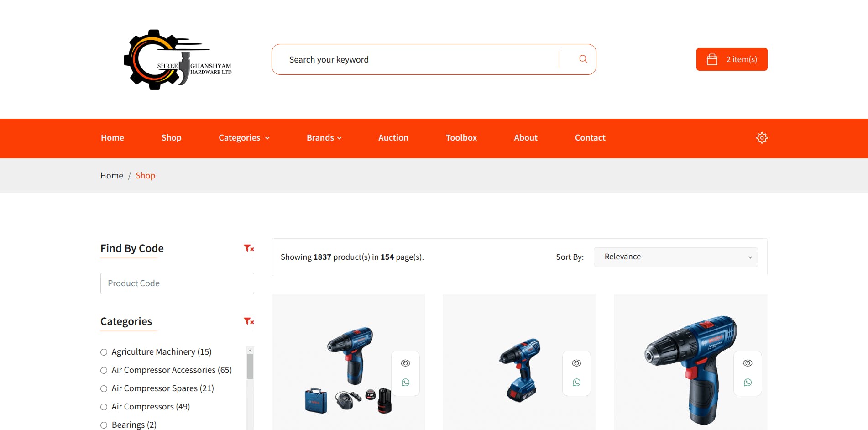Quick view second drill product eye icon

coord(576,363)
